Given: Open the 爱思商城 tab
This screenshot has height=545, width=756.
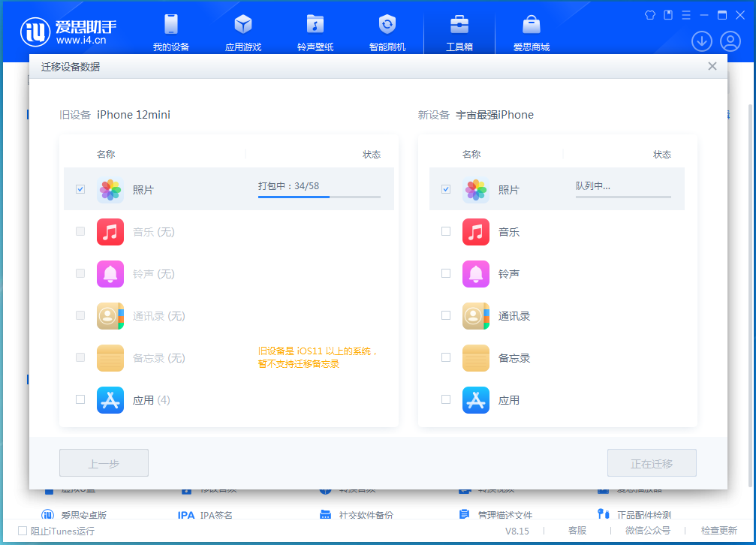Looking at the screenshot, I should (532, 33).
